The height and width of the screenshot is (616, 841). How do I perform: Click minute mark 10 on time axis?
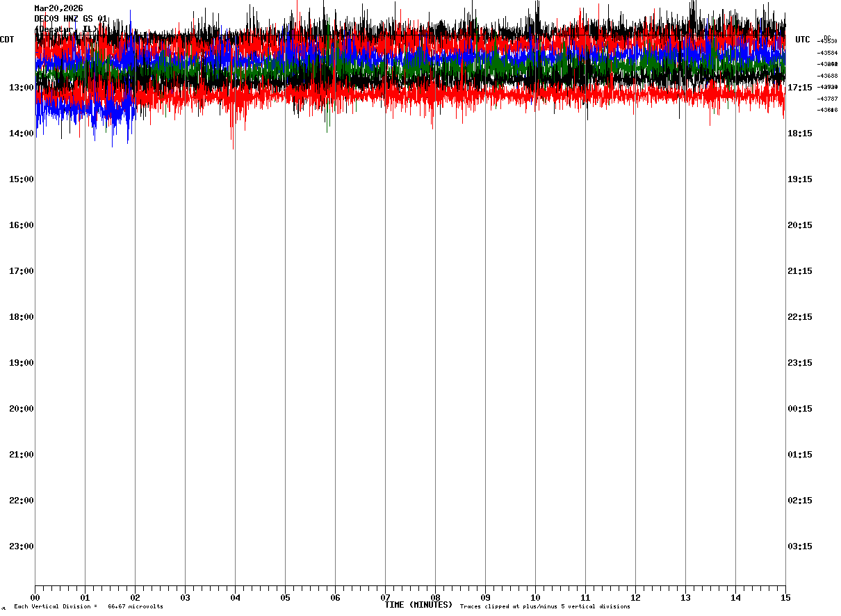535,598
